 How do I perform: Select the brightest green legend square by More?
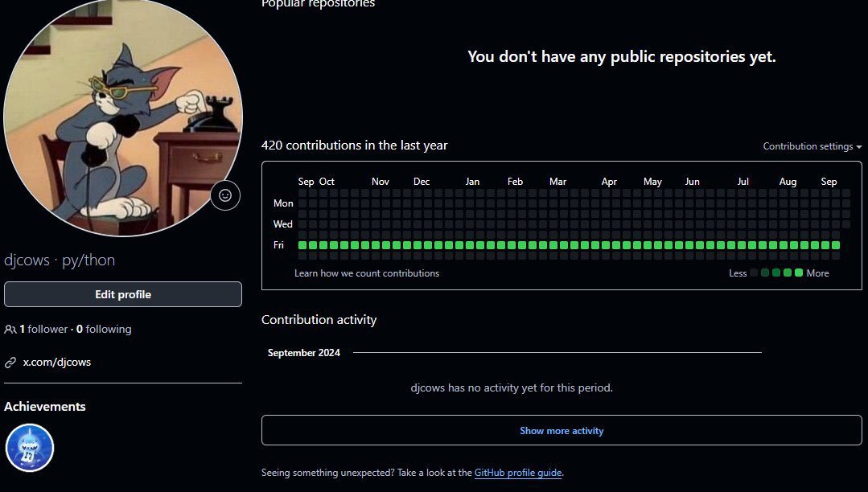tap(798, 273)
